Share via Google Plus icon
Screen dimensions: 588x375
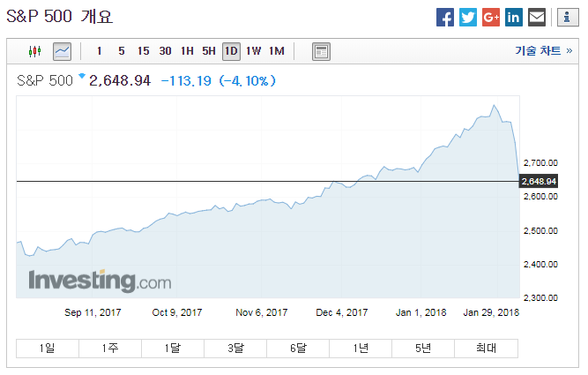coord(491,18)
